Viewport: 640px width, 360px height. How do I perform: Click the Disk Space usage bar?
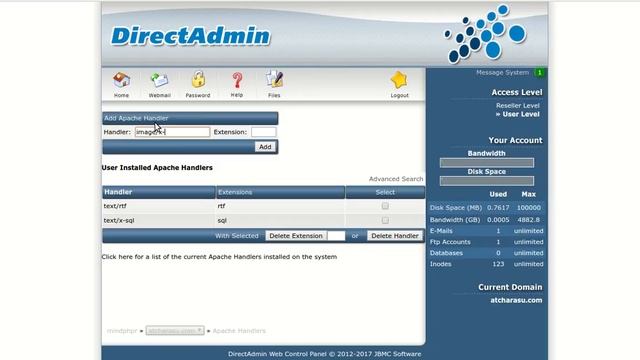[x=487, y=181]
